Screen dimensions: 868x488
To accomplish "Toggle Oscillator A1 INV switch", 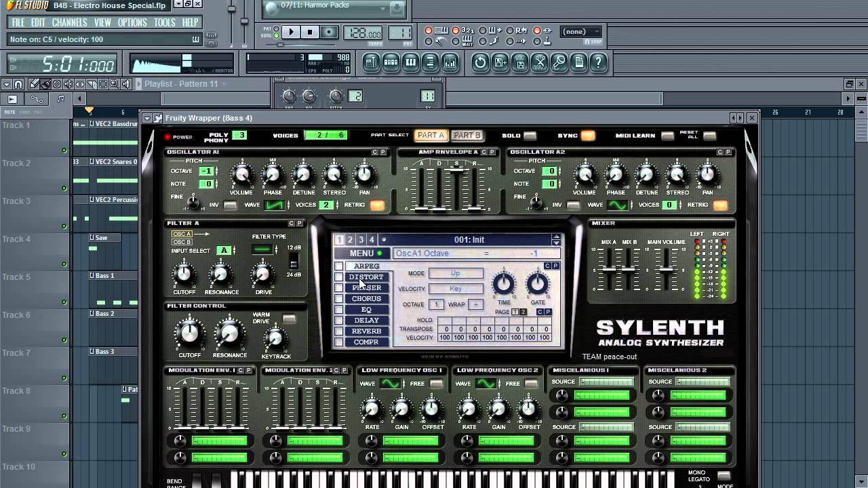I will [231, 205].
